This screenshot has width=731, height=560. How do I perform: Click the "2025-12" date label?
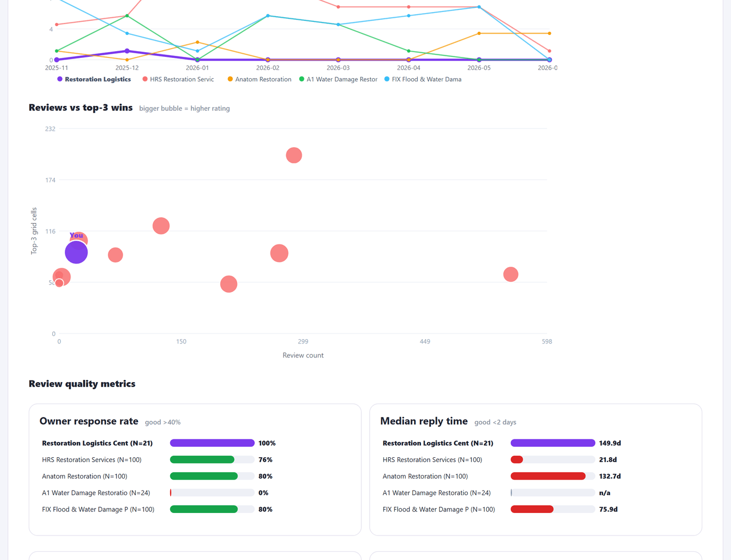[x=127, y=68]
